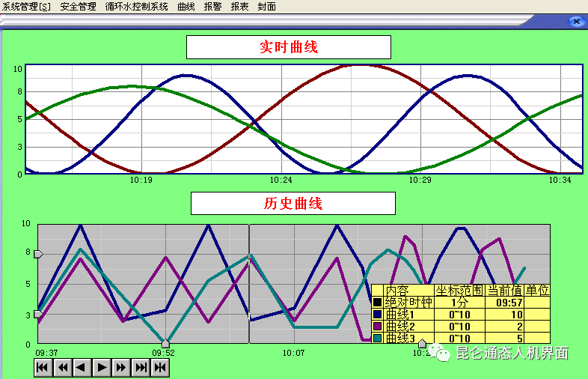Open the 系统管理[S] menu
The image size is (588, 379).
coord(27,6)
